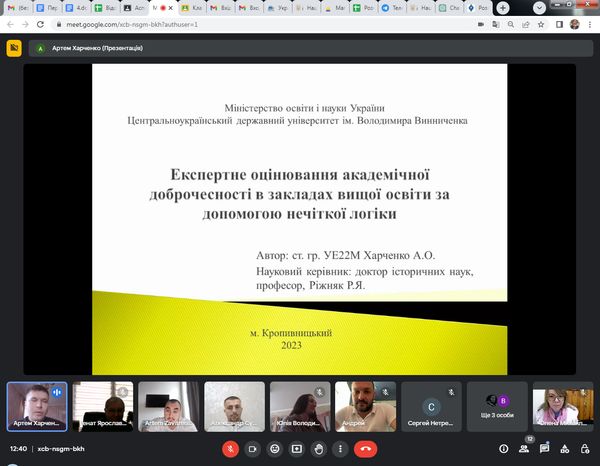Open the in-call chat panel
Screen dimensions: 600x466
[x=544, y=449]
